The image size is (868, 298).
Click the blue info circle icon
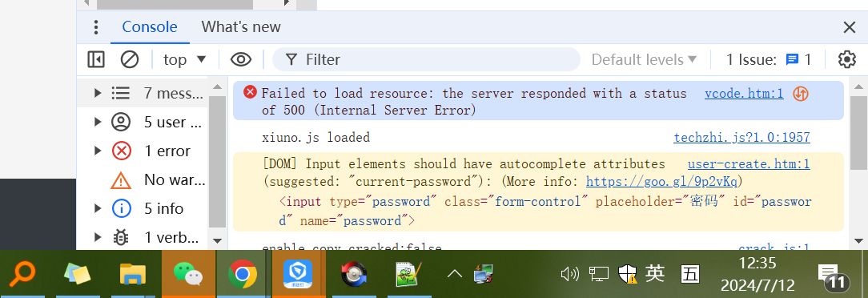121,208
